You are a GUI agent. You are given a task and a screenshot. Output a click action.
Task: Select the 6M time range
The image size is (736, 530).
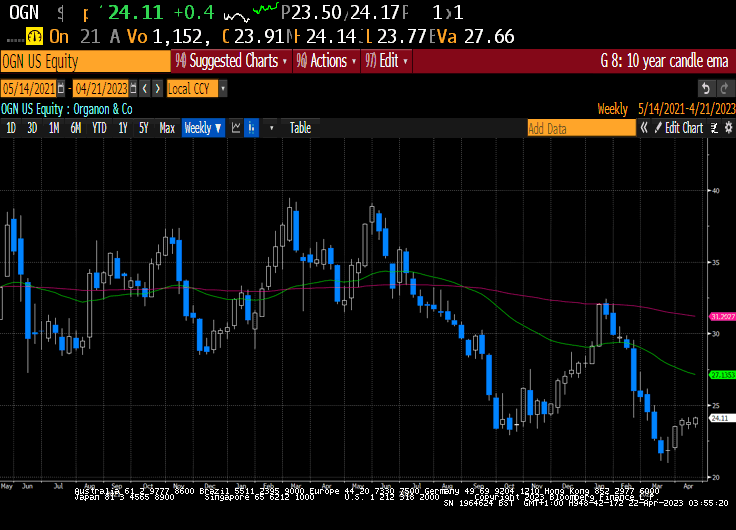pyautogui.click(x=76, y=128)
